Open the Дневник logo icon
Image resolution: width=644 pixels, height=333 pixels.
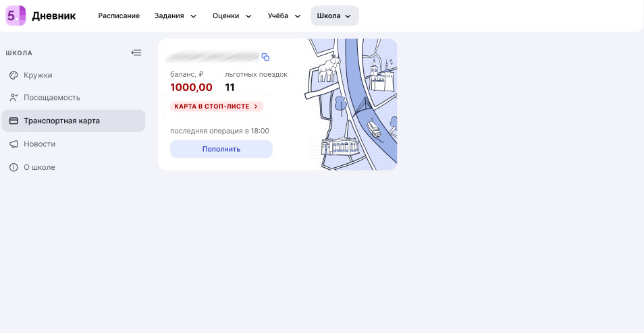pos(16,16)
